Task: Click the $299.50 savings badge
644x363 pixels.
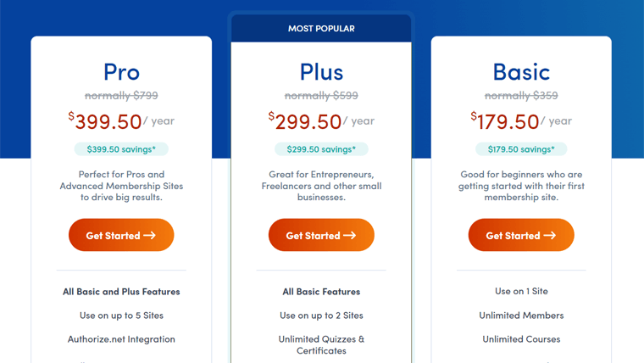Action: [x=321, y=149]
